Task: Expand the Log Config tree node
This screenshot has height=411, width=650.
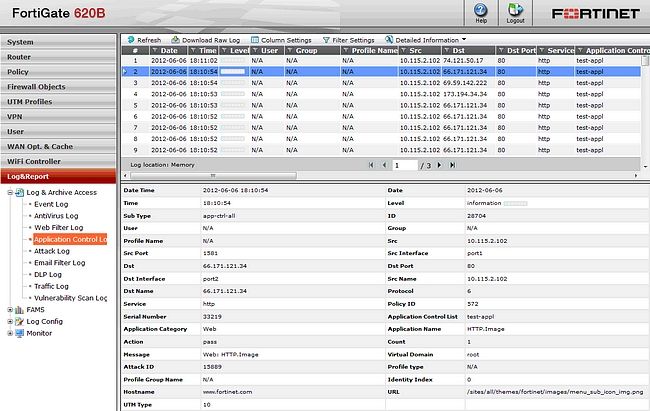Action: click(x=10, y=321)
